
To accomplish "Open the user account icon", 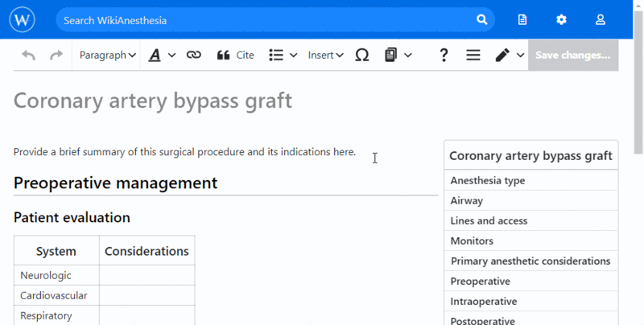I will tap(600, 19).
